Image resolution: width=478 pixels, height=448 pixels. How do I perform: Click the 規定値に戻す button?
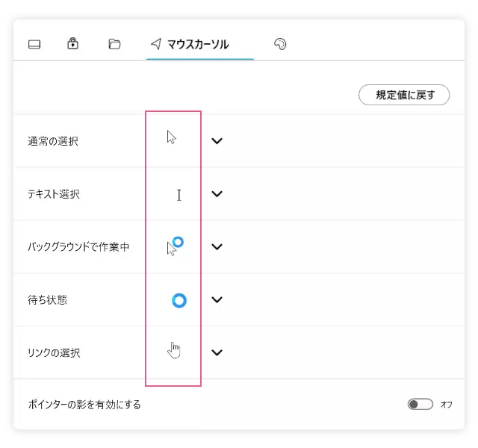404,95
